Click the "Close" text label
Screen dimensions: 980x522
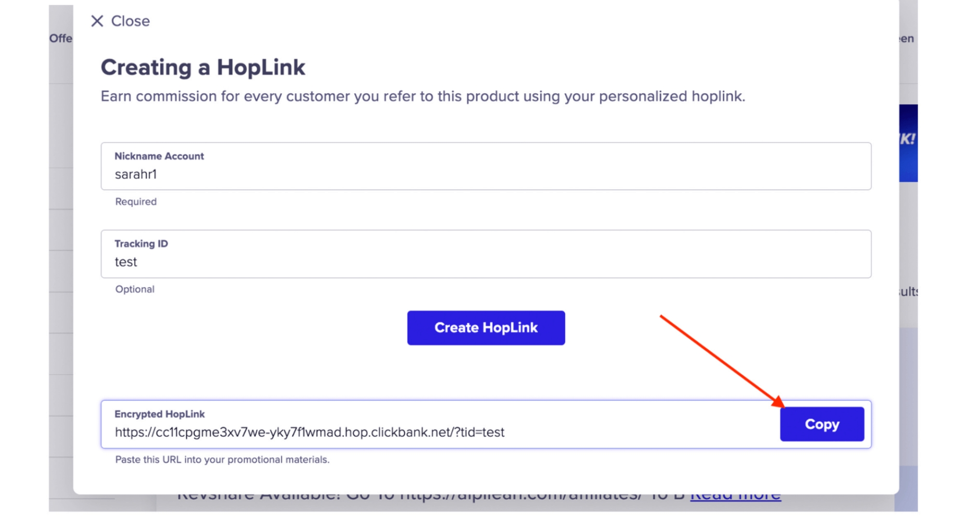[x=130, y=21]
